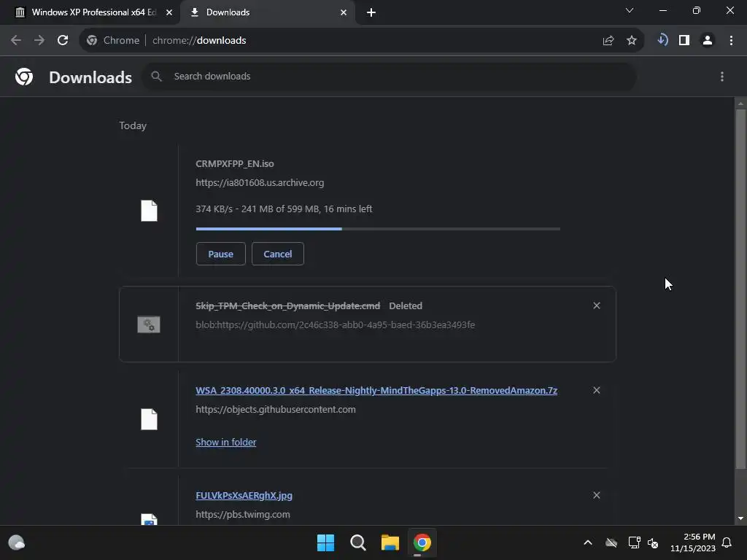Pause the CRMPXFPP_EN.iso download
The image size is (747, 560).
[220, 254]
